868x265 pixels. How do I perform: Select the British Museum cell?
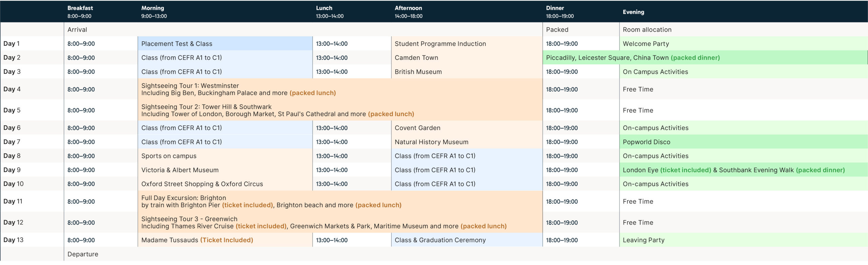(418, 72)
